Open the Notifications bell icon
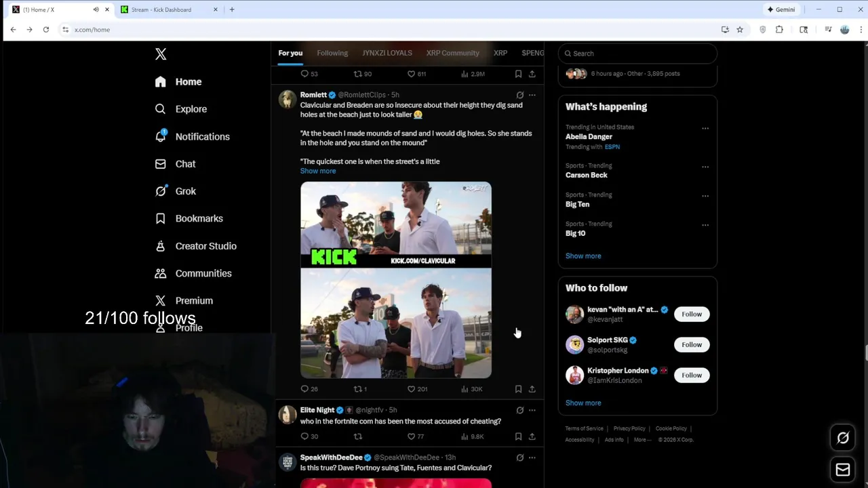Screen dimensions: 868x488 (x=160, y=136)
